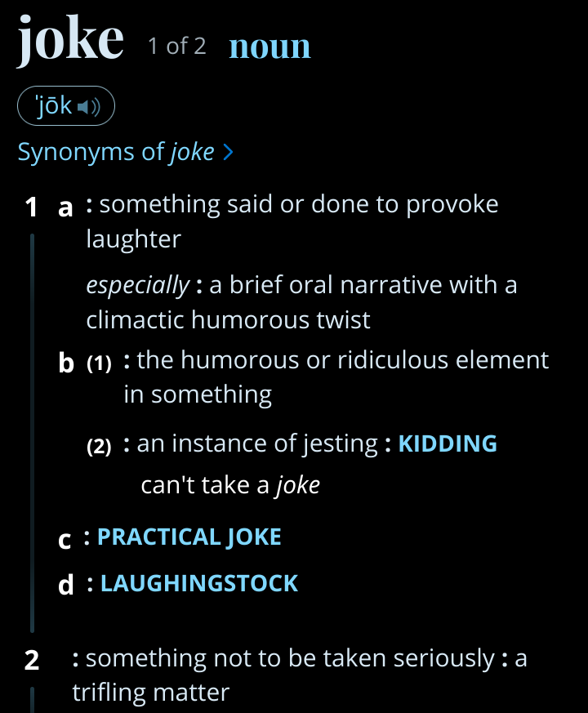Select the headword "joke" title
The height and width of the screenshot is (713, 588).
(x=71, y=39)
